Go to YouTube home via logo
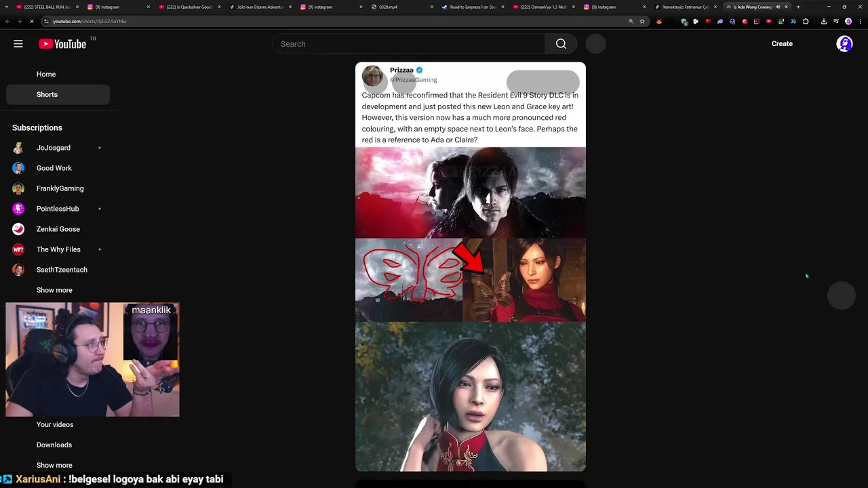The height and width of the screenshot is (488, 868). click(x=62, y=44)
